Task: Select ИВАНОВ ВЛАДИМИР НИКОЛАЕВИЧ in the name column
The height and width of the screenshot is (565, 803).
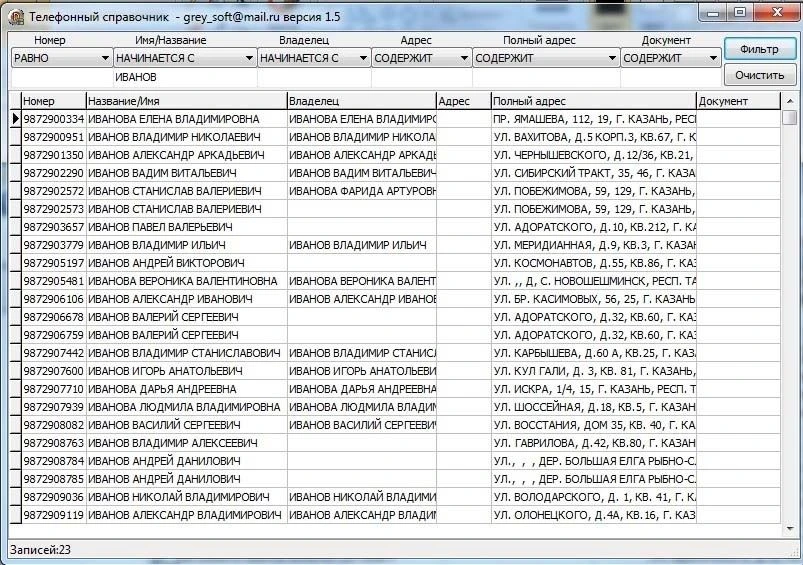Action: pos(186,137)
